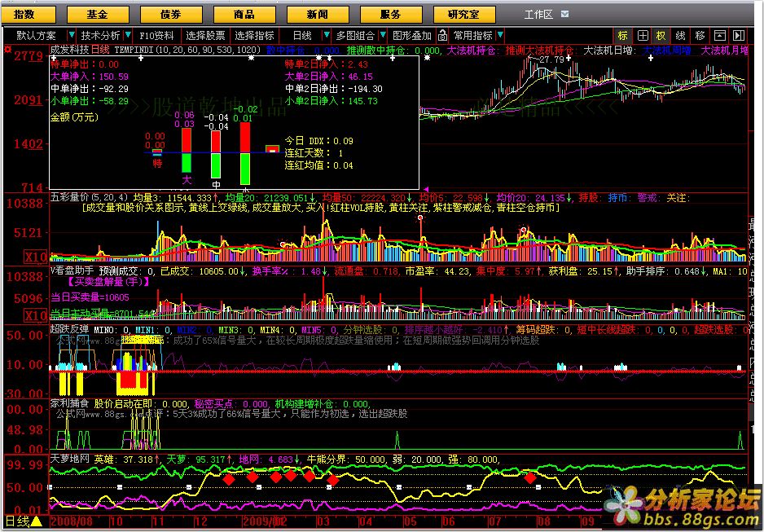Expand the 日线 period dropdown arrow
764x532 pixels.
coord(327,35)
